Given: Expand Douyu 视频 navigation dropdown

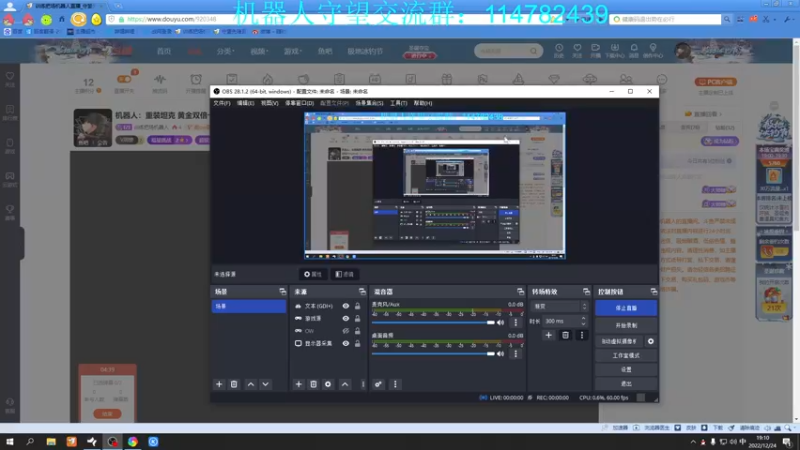Looking at the screenshot, I should click(259, 51).
